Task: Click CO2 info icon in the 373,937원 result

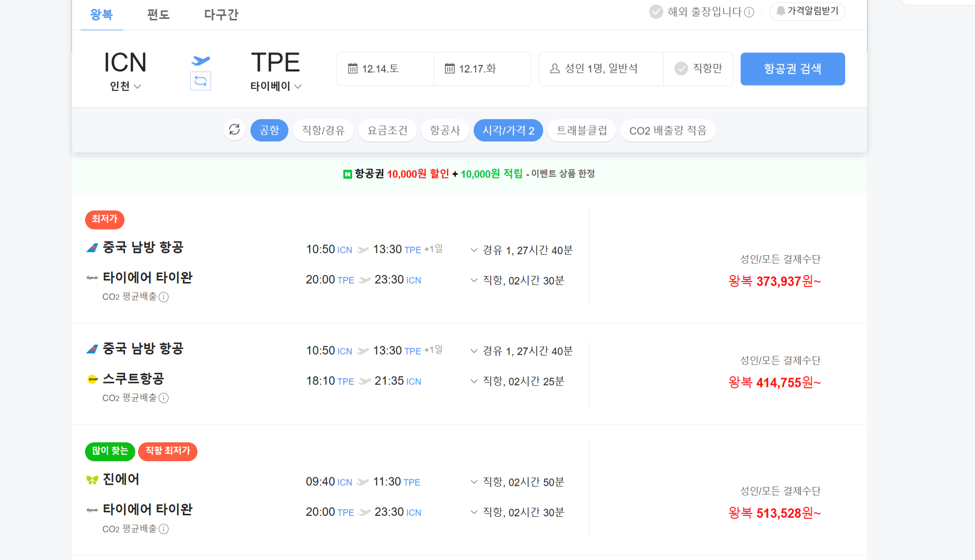Action: [164, 297]
